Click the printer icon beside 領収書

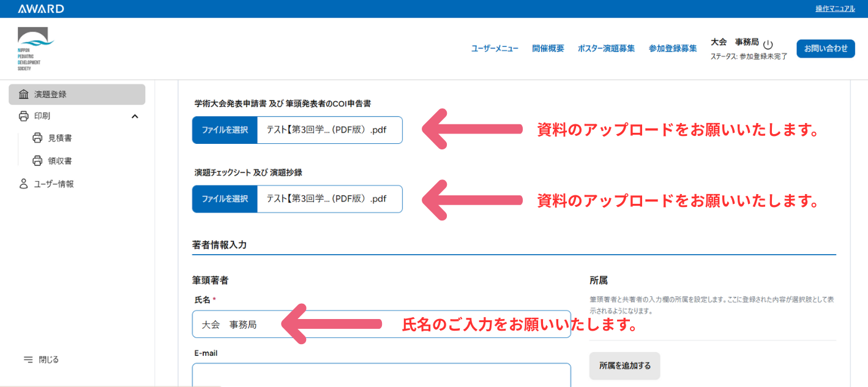37,161
